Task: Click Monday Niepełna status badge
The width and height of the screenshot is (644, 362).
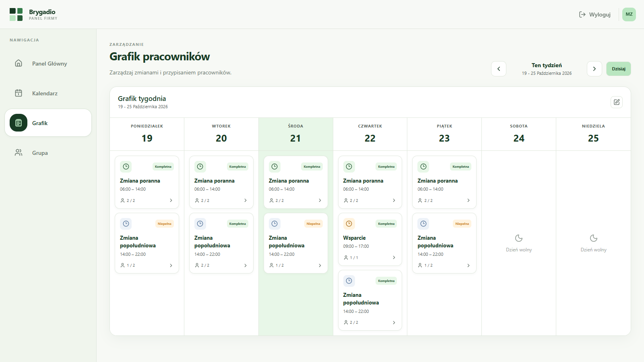Action: 165,224
